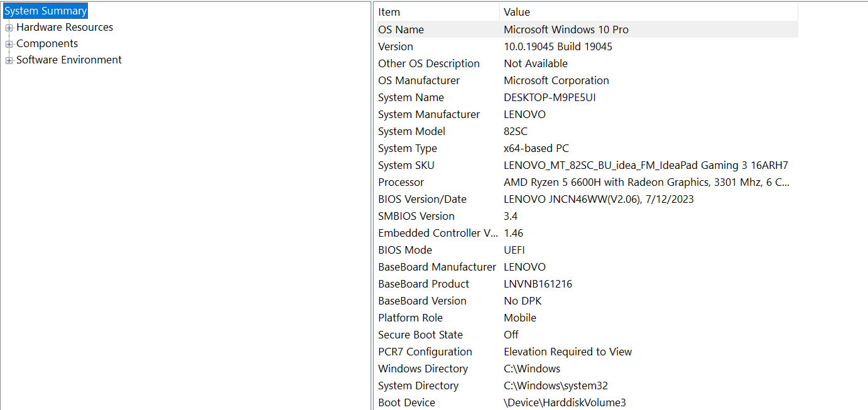Screen dimensions: 868x410
Task: Click the C:\Windows\system32 value
Action: tap(556, 386)
